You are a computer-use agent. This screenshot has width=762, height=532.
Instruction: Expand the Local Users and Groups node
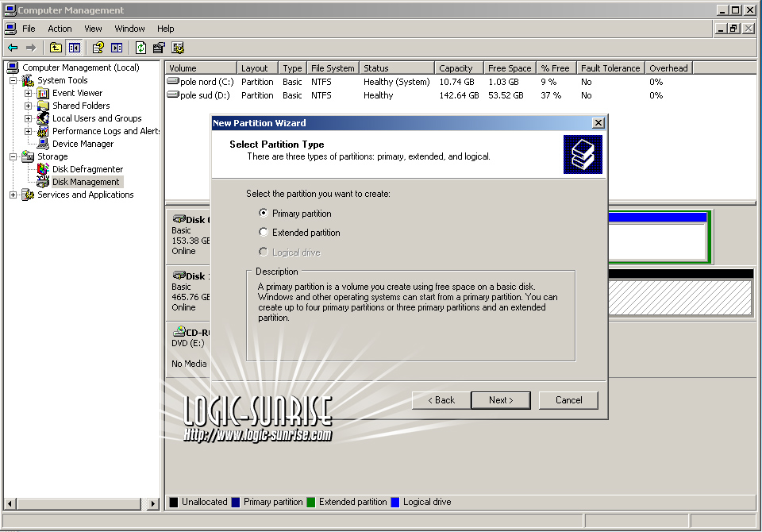(29, 118)
